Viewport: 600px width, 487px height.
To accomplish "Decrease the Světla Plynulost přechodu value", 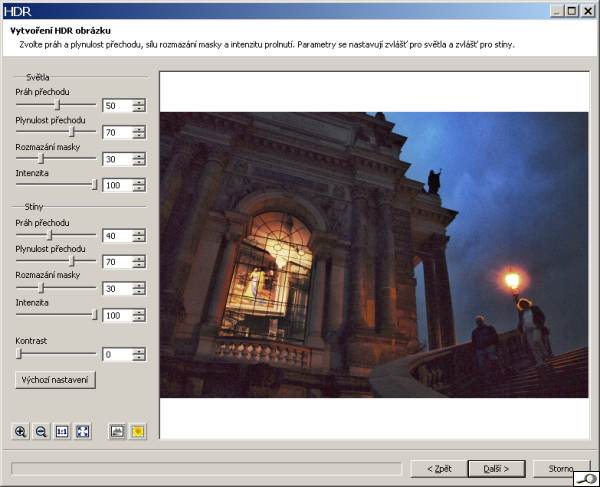I will (139, 136).
